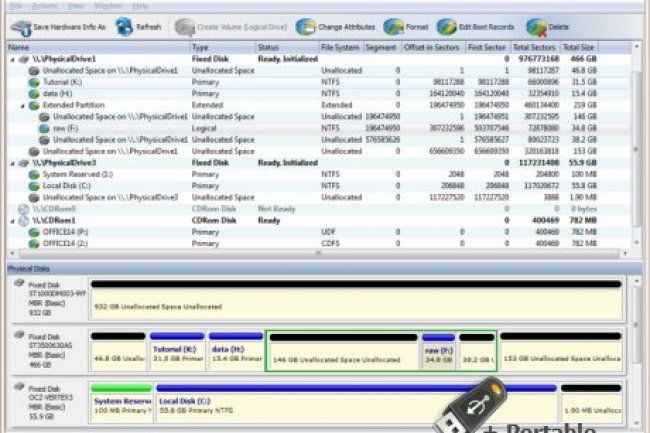Open the File menu
650x433 pixels.
14,6
